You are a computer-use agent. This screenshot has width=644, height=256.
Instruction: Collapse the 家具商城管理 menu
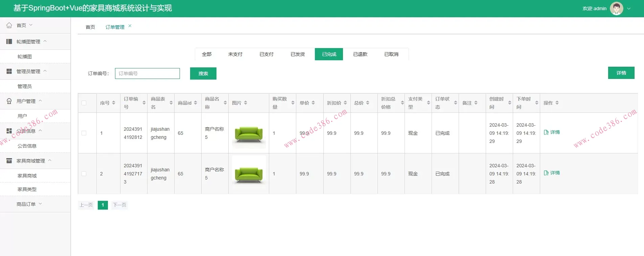(x=35, y=161)
